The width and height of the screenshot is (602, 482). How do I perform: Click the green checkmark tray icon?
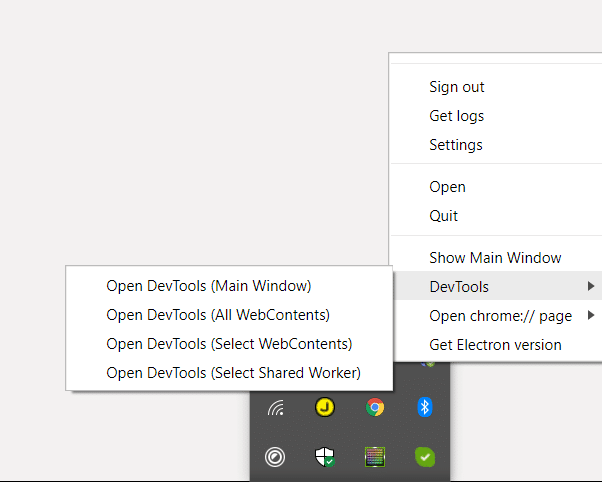tap(425, 457)
